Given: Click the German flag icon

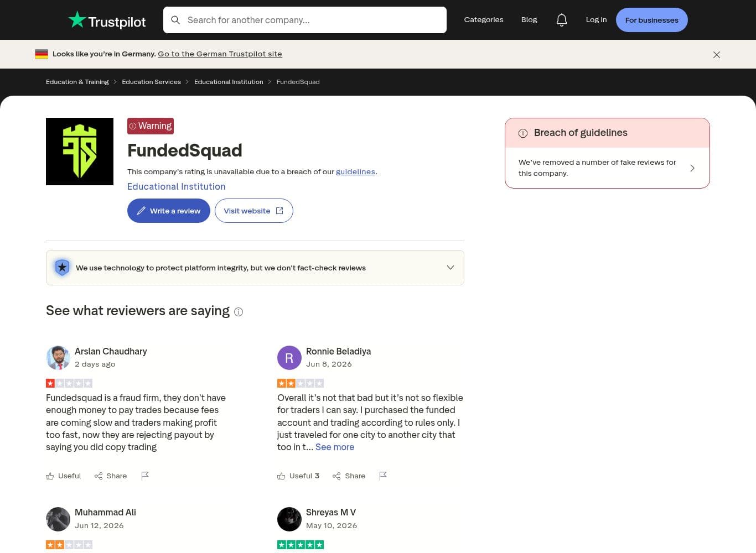Looking at the screenshot, I should coord(42,54).
